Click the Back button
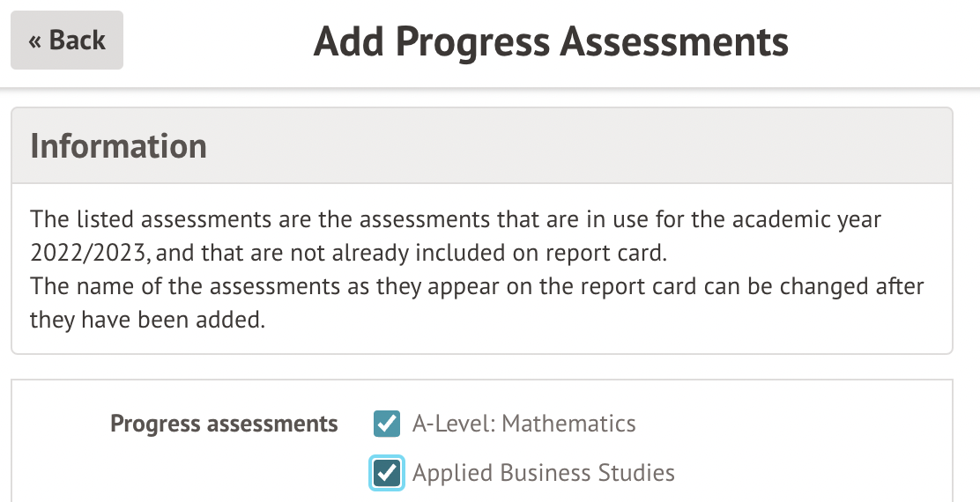The width and height of the screenshot is (980, 502). 67,41
